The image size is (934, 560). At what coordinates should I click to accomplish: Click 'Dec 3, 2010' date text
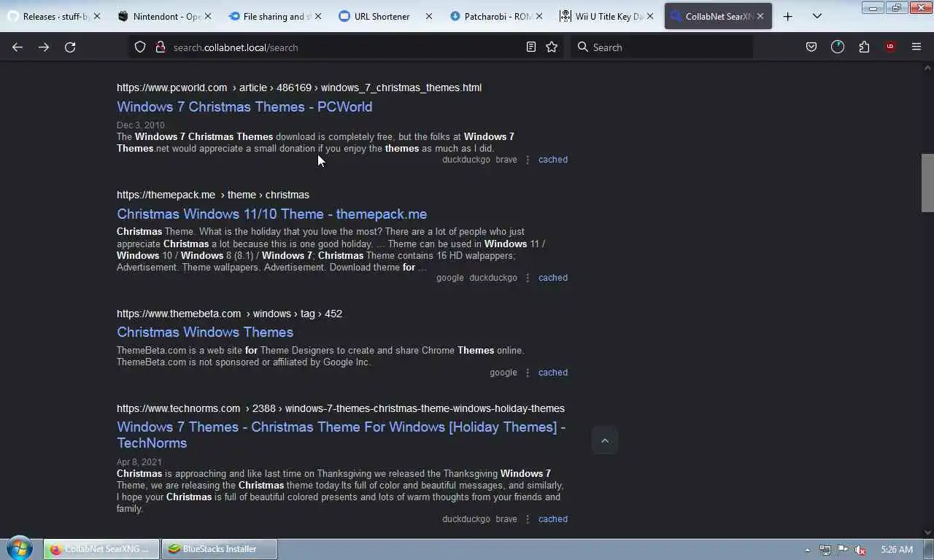141,125
